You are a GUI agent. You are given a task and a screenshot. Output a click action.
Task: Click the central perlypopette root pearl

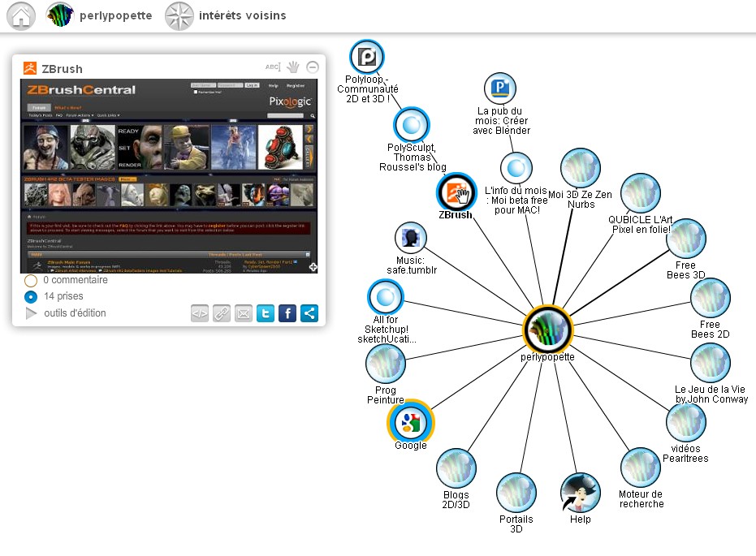[547, 330]
